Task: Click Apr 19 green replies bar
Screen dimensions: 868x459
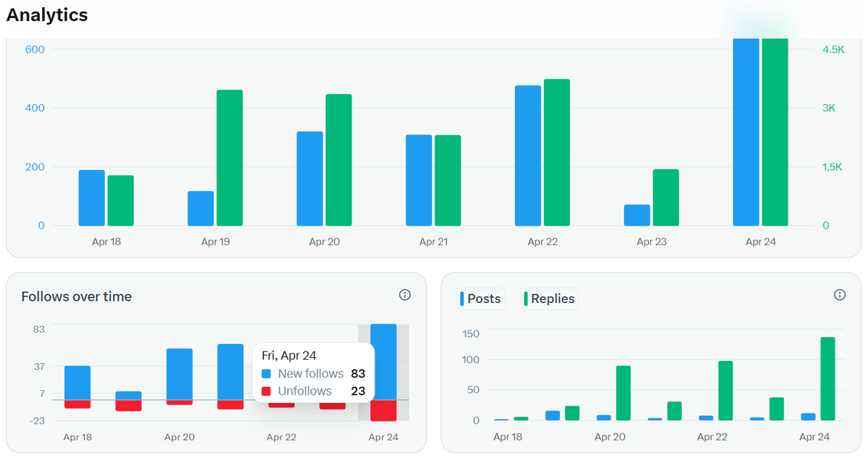Action: (572, 413)
